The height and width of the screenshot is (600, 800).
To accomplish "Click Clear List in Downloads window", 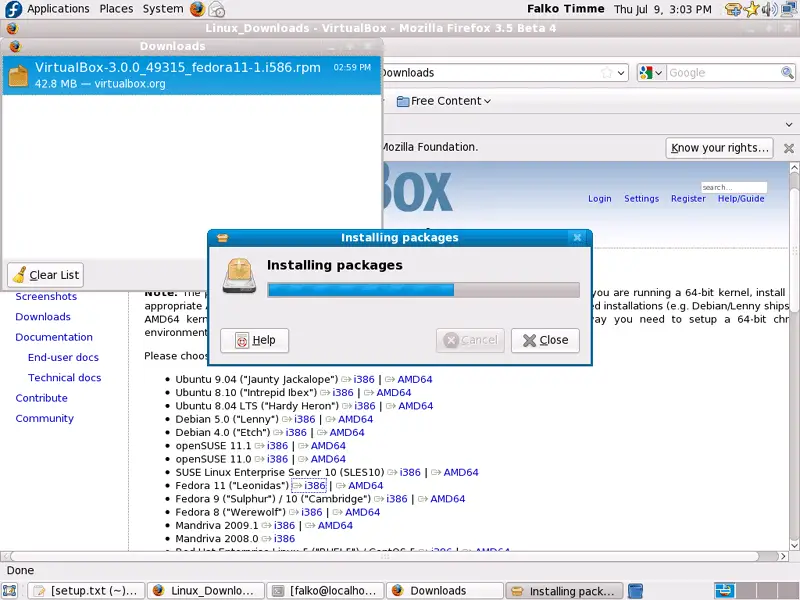I will (45, 275).
